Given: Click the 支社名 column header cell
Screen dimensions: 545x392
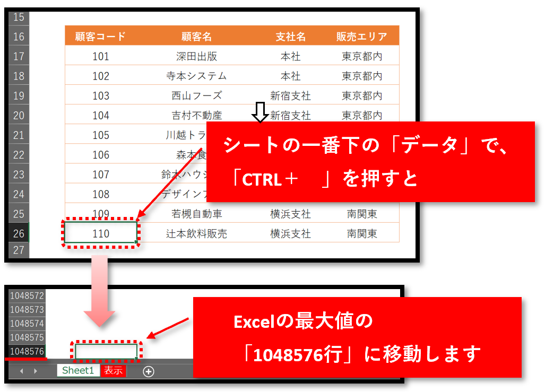Looking at the screenshot, I should click(290, 36).
